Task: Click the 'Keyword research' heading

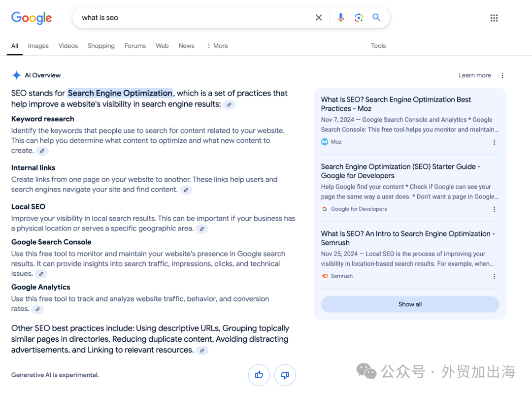Action: pyautogui.click(x=43, y=119)
